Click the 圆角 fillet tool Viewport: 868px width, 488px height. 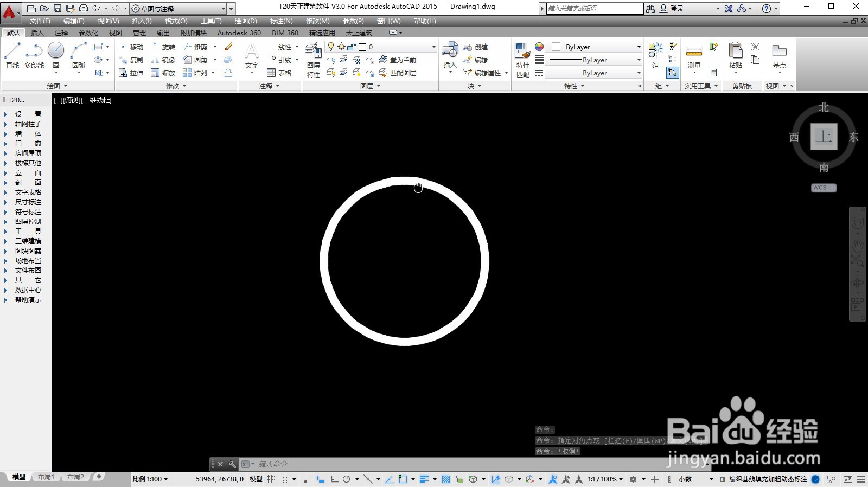195,60
